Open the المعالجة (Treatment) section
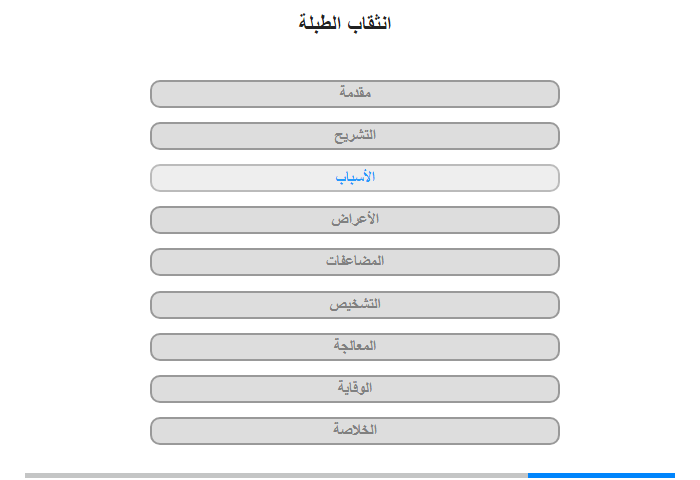The image size is (700, 480). [x=355, y=346]
